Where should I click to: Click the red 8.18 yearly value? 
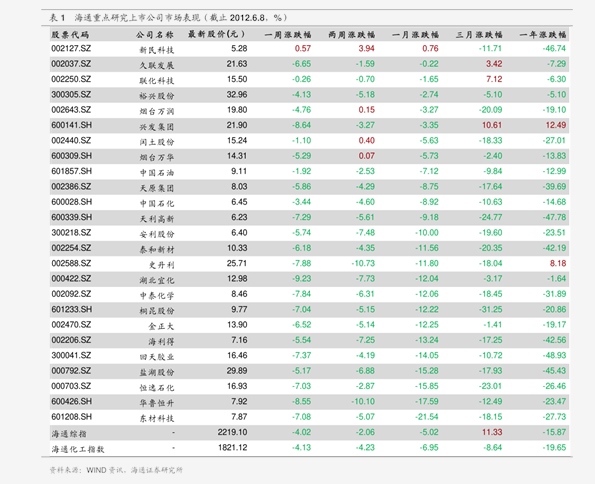click(558, 263)
